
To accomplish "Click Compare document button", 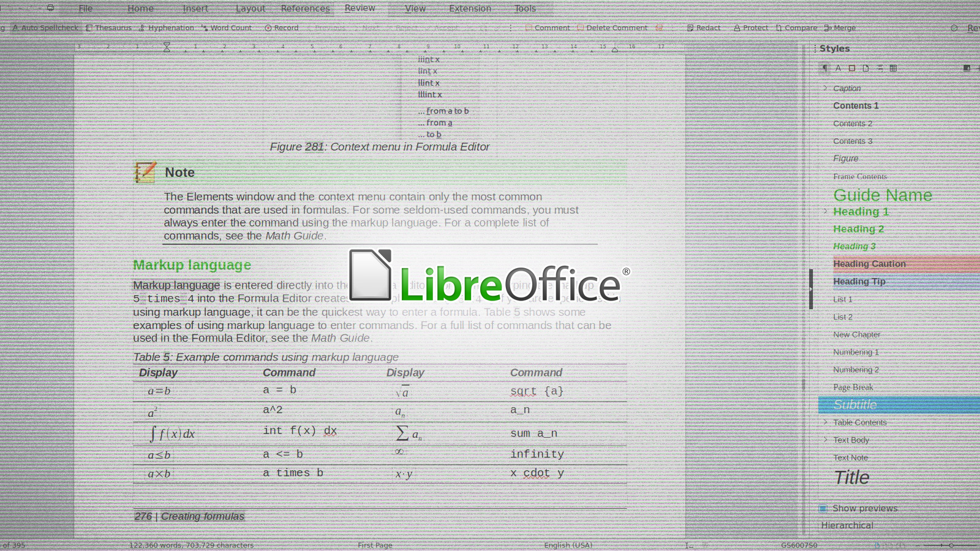I will coord(797,28).
